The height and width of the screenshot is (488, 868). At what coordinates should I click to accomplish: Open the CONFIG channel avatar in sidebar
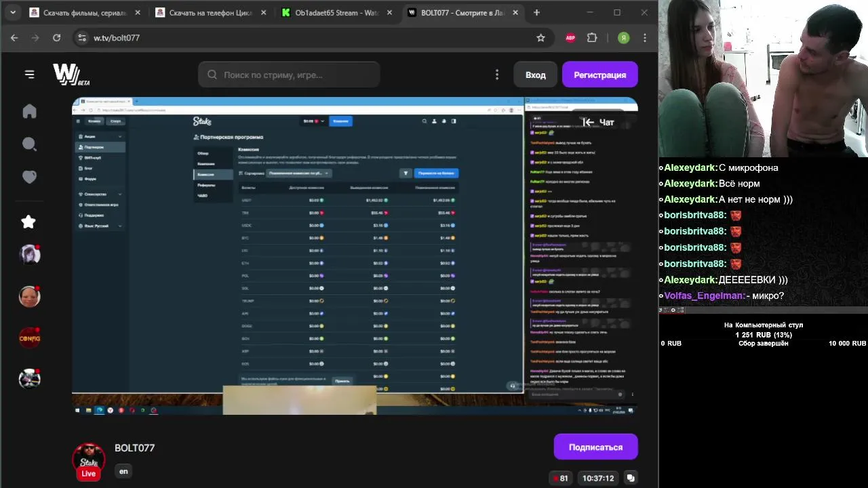pyautogui.click(x=29, y=338)
